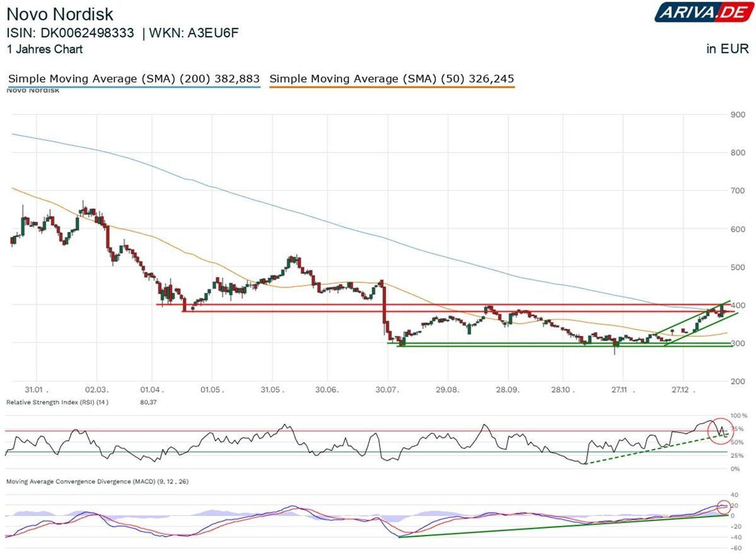Click the 300 price axis label

pyautogui.click(x=738, y=343)
